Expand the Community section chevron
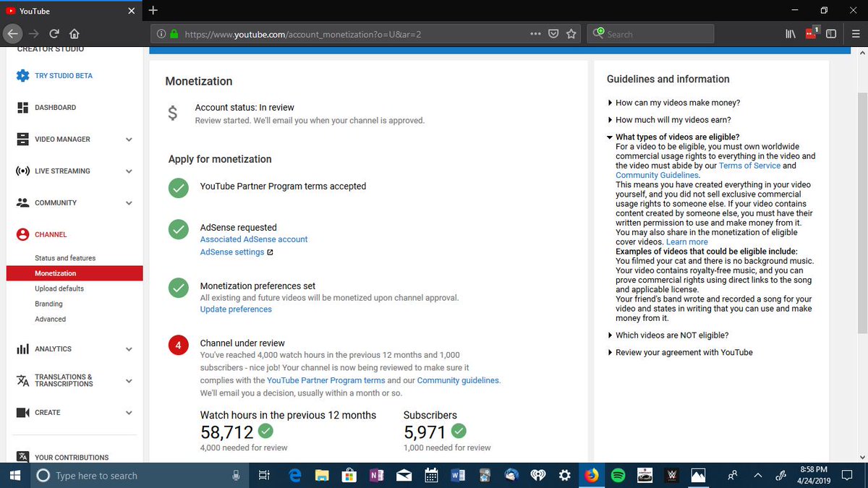The image size is (868, 488). pyautogui.click(x=129, y=203)
